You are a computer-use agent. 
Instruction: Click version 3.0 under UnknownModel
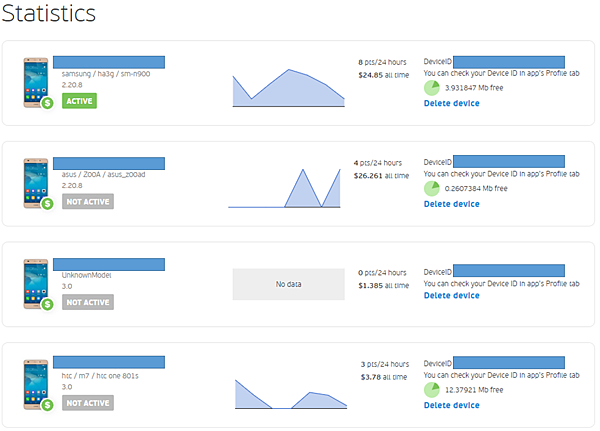click(x=67, y=286)
